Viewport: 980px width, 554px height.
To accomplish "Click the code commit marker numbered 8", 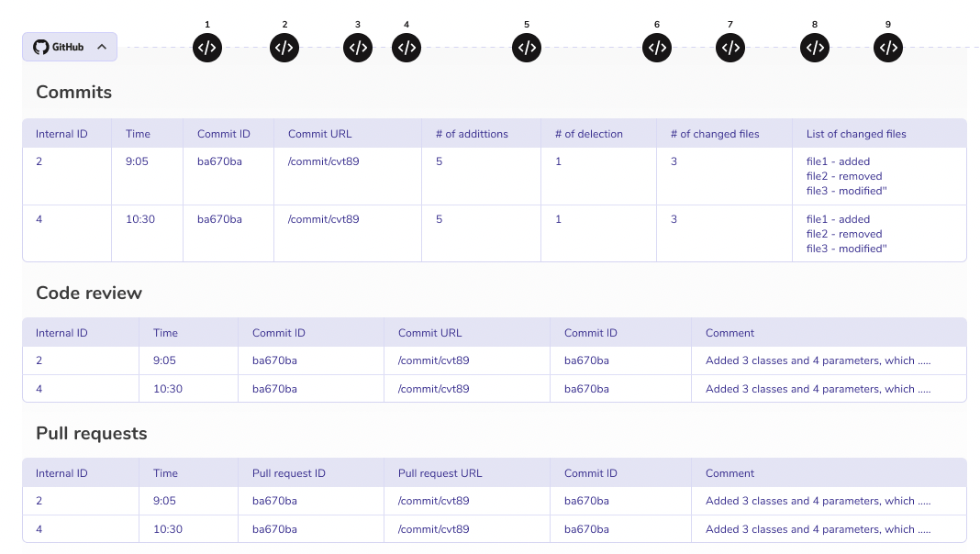I will pyautogui.click(x=815, y=48).
